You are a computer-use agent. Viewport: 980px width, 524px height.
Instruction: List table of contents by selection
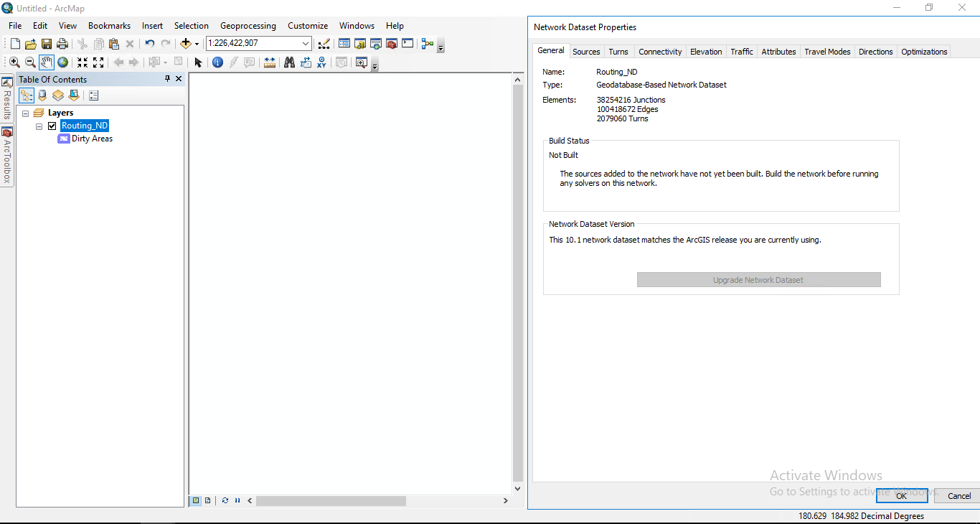point(74,95)
